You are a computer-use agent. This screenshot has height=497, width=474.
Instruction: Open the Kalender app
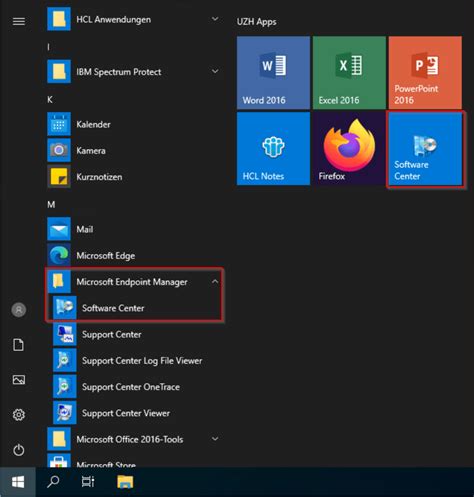pos(133,124)
